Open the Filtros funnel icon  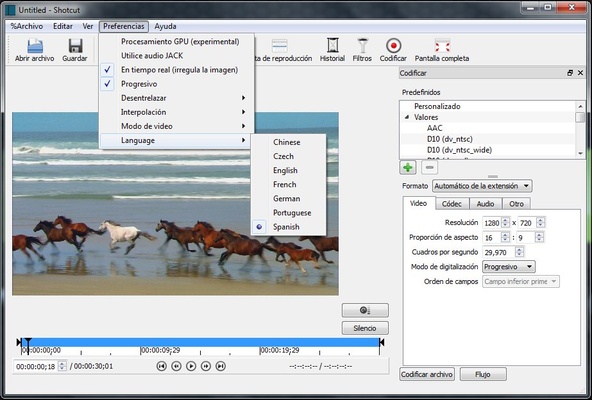362,45
